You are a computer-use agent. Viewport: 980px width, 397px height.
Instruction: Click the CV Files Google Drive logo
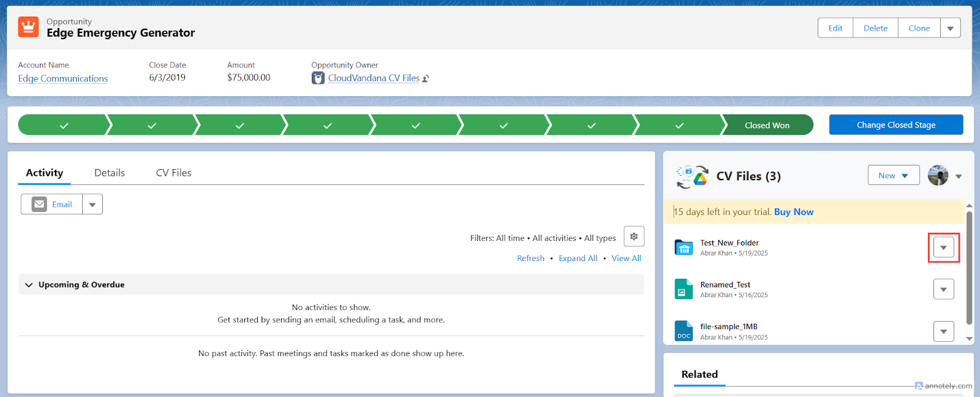[692, 176]
